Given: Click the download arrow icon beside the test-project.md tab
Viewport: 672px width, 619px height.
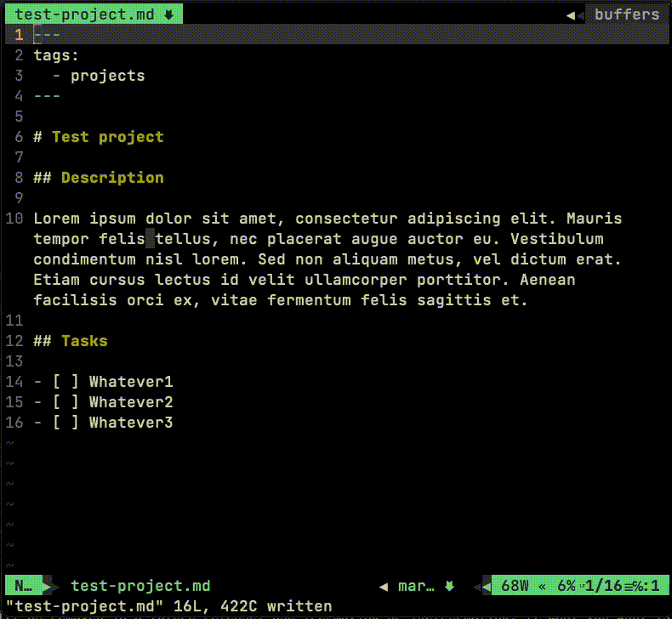Looking at the screenshot, I should tap(169, 14).
